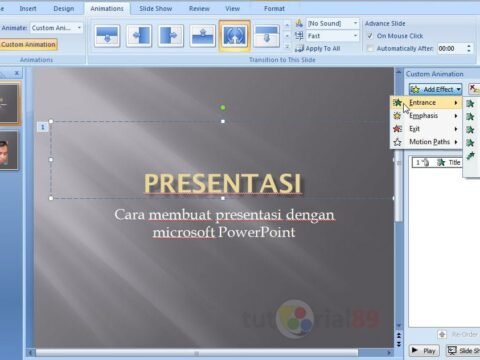Select the first slide thumbnail
The image size is (480, 360).
pyautogui.click(x=9, y=103)
